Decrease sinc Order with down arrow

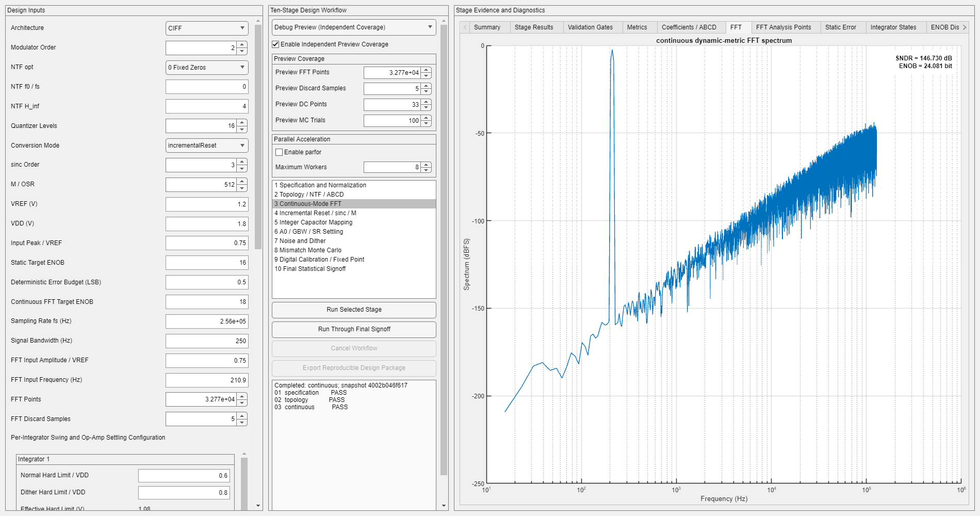click(242, 168)
